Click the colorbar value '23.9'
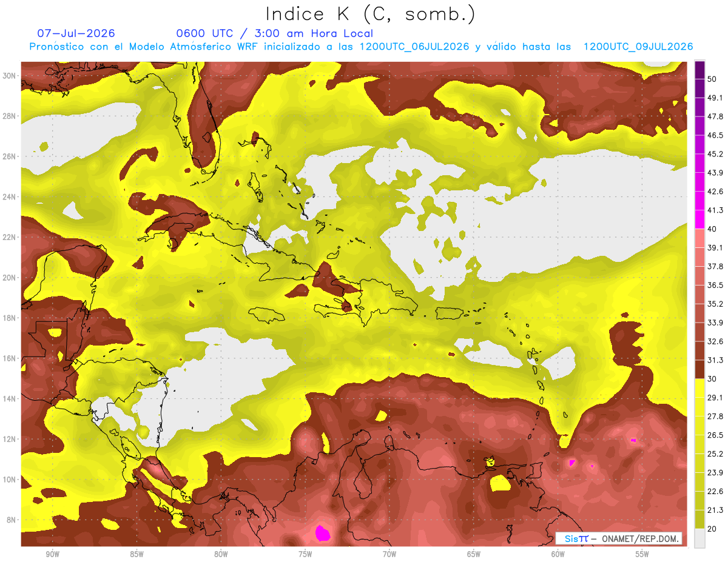The image size is (728, 562). pos(715,472)
